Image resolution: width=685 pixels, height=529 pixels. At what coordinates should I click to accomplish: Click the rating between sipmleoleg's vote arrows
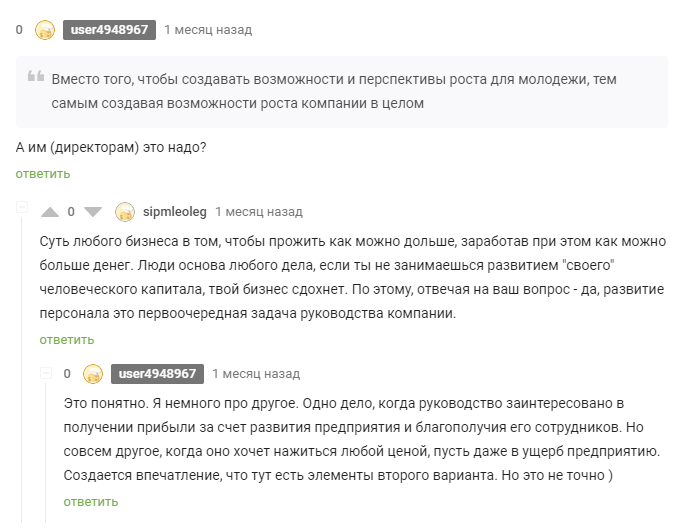[x=71, y=212]
